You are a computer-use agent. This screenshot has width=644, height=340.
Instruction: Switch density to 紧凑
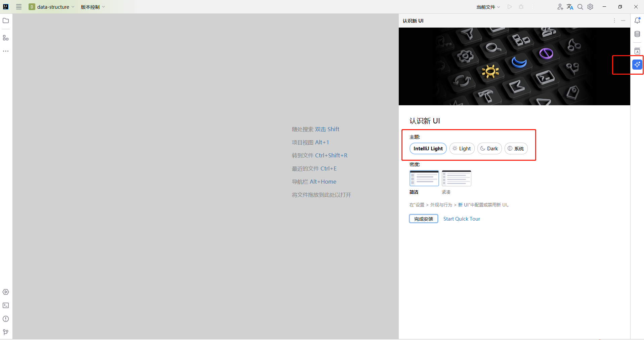(x=456, y=178)
